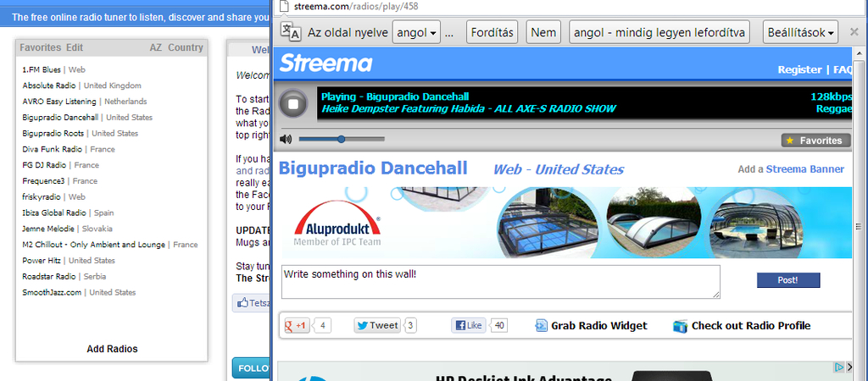Add station via the Favorites star button

(815, 141)
